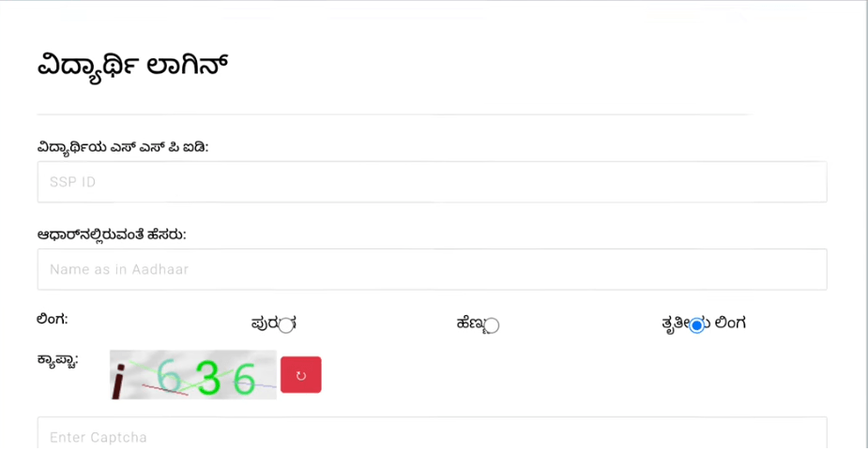Click the ವಿದ್ಯಾರ್ಥಿಯ ಎಸ್ ಎಸ್ ಪಿ ಐಡಿ label

click(x=122, y=147)
